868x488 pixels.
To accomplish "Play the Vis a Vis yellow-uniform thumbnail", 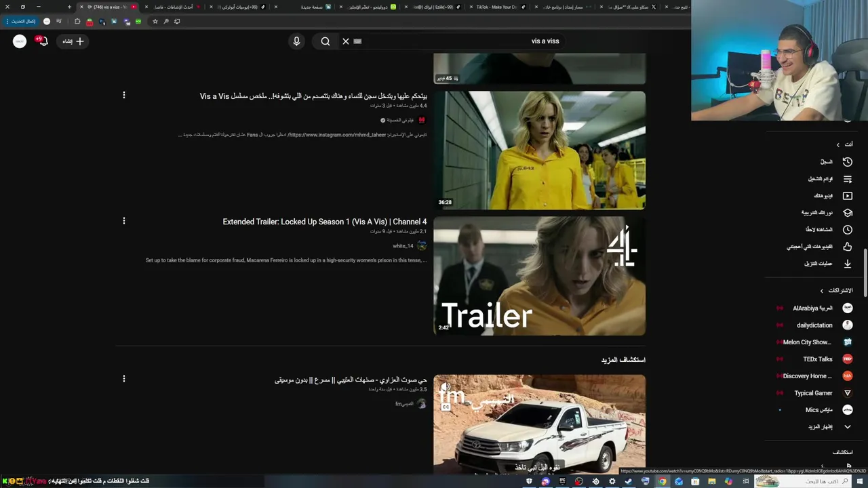I will tap(540, 150).
